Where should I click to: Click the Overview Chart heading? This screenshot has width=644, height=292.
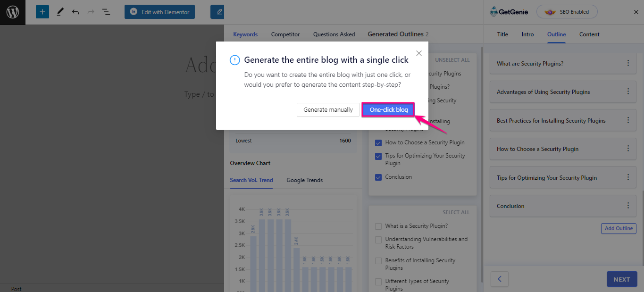250,163
